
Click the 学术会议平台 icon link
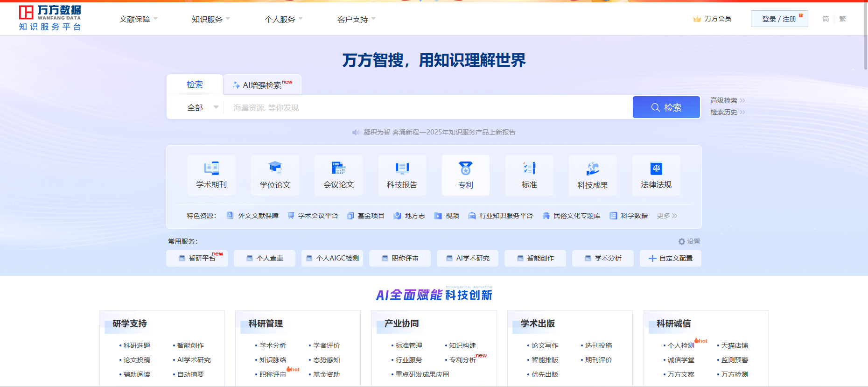[291, 216]
